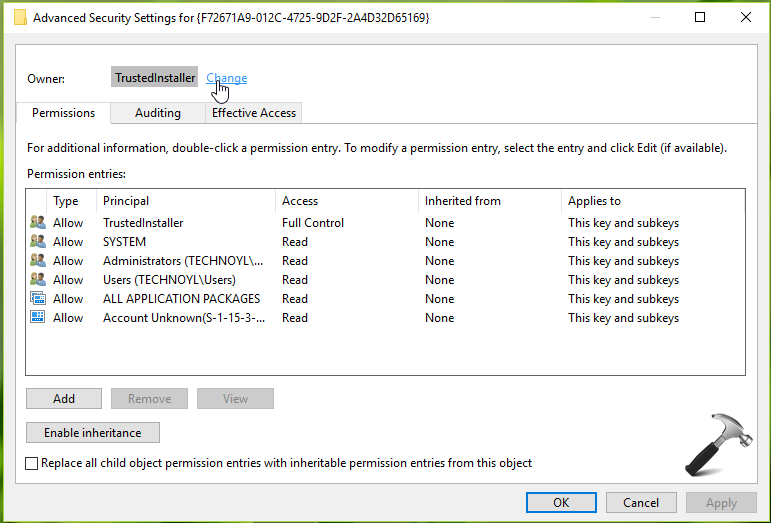Select the Permissions tab

tap(63, 113)
